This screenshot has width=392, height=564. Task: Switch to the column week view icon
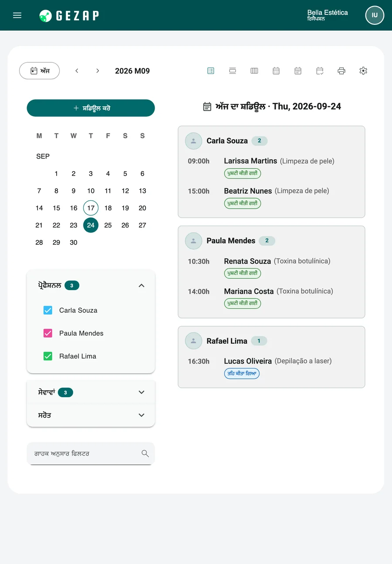coord(254,71)
